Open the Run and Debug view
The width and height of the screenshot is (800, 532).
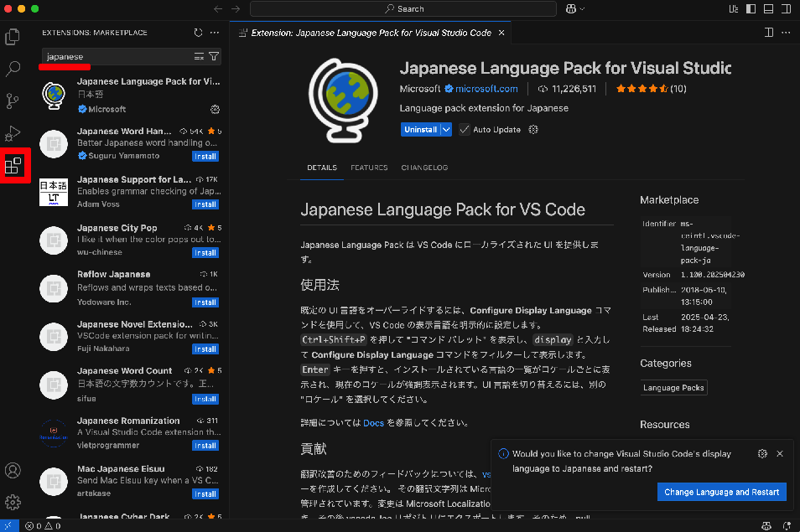point(13,133)
